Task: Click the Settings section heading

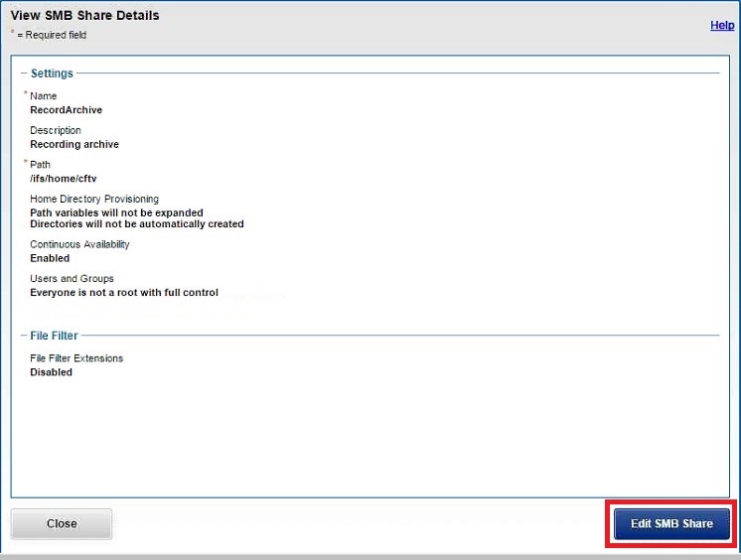Action: tap(52, 73)
